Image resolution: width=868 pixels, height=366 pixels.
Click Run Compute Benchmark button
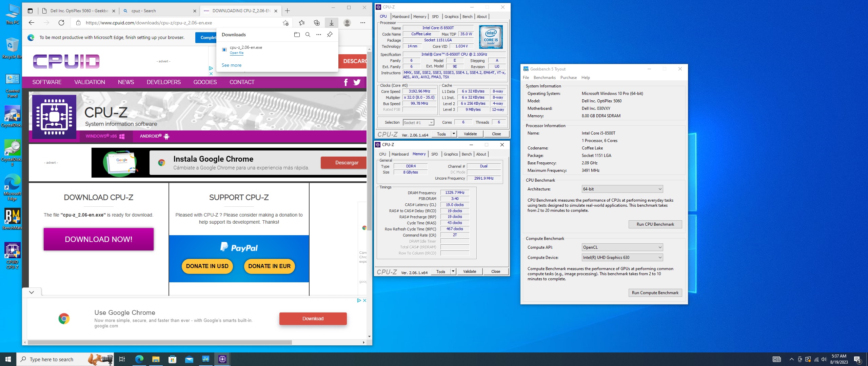click(655, 293)
